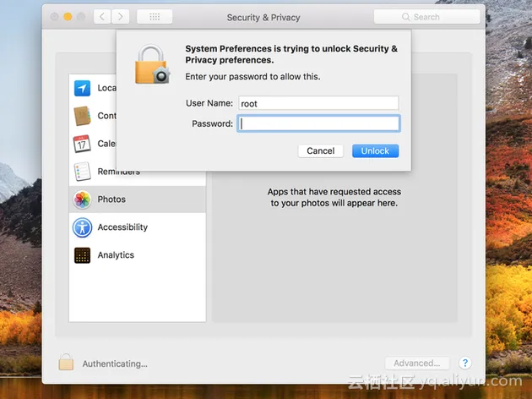532x399 pixels.
Task: Go back using the left arrow
Action: (x=102, y=17)
